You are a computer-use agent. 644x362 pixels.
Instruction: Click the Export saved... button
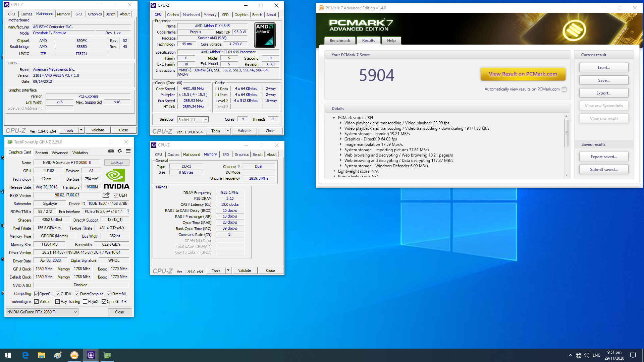[604, 157]
